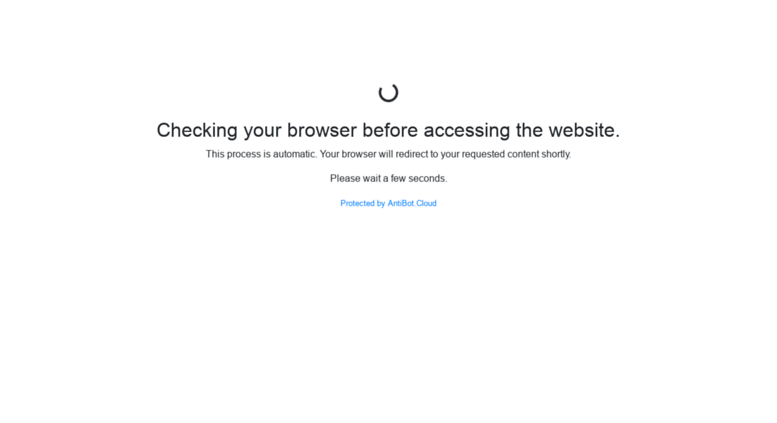Click the 'Please wait a few seconds' message
This screenshot has width=777, height=423.
pos(388,178)
